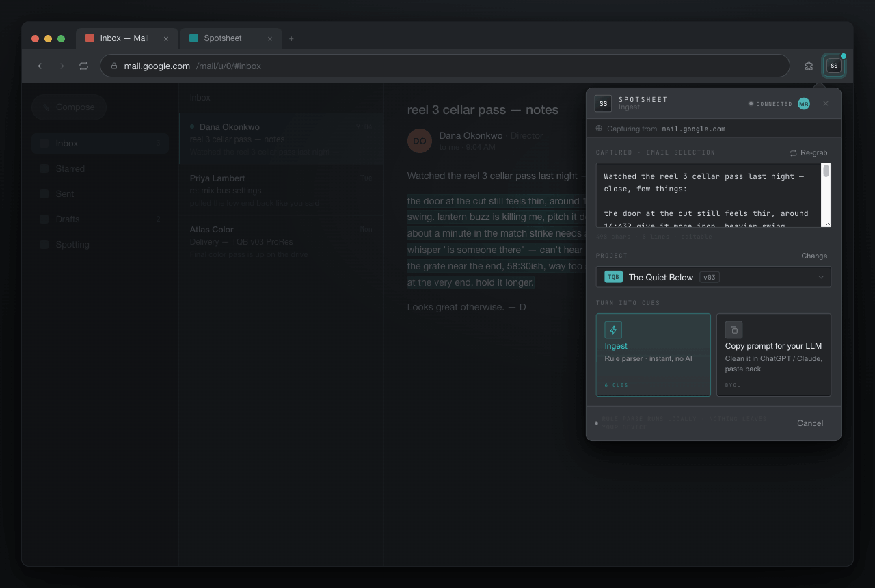Click the mail.google.com source text in popup
Screen dimensions: 875x588
[x=693, y=129]
